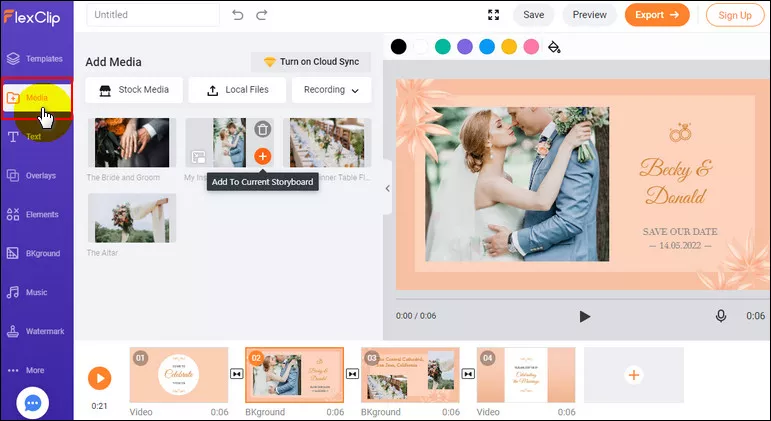Viewport: 771px width, 421px height.
Task: Collapse the media panel with arrow
Action: coord(387,188)
